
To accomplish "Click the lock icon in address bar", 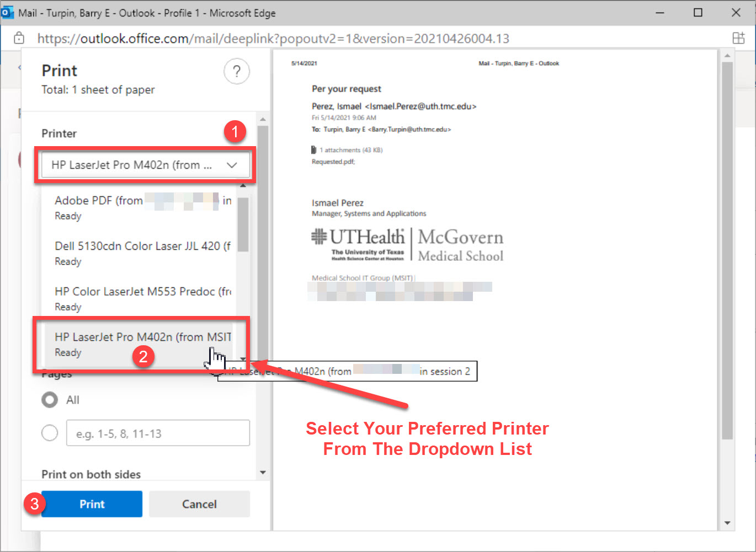I will coord(19,38).
